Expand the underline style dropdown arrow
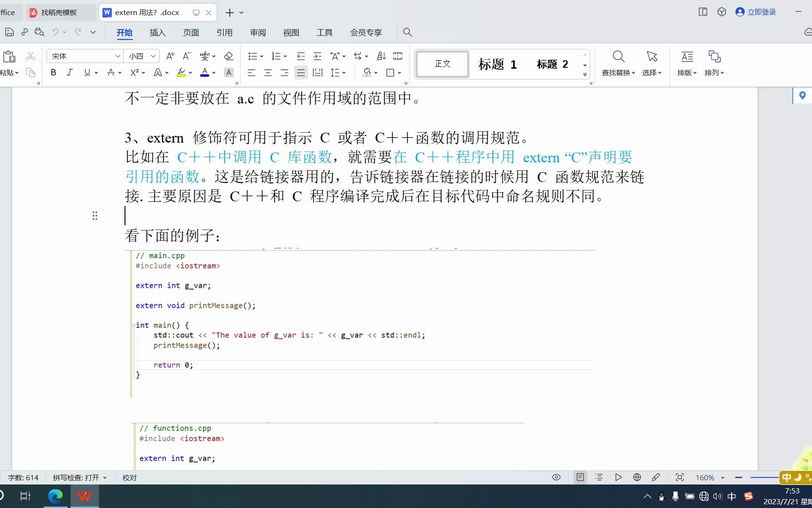812x508 pixels. (x=96, y=72)
